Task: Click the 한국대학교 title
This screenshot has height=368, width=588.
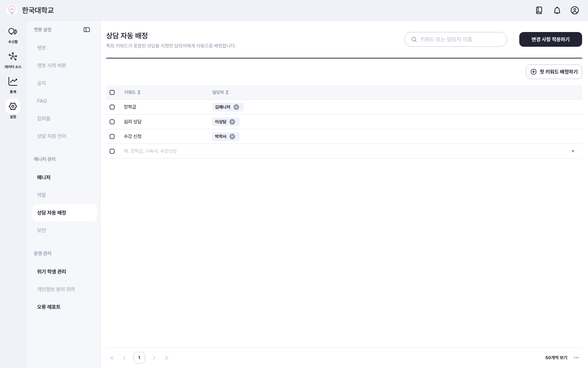Action: [38, 10]
